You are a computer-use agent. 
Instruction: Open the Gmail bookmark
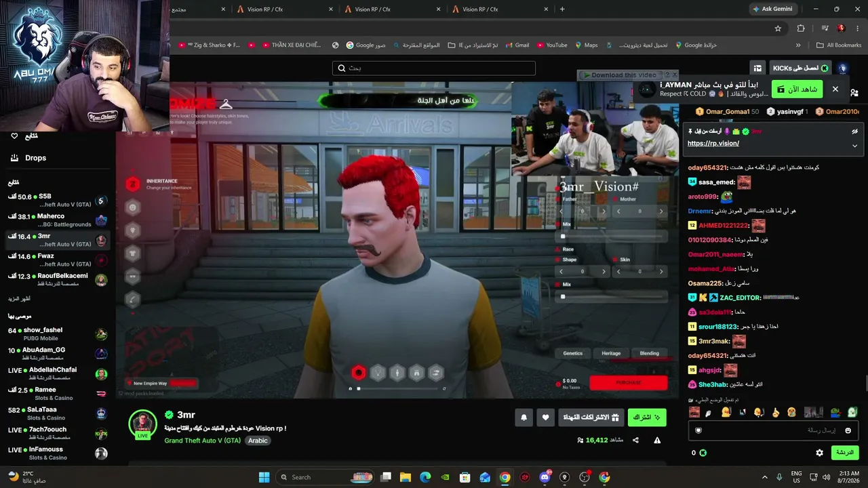tap(517, 45)
